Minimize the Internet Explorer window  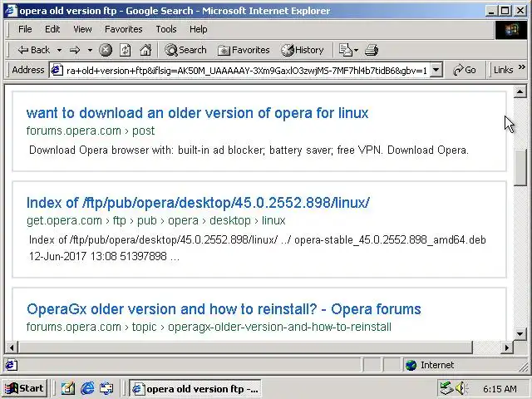(x=490, y=11)
